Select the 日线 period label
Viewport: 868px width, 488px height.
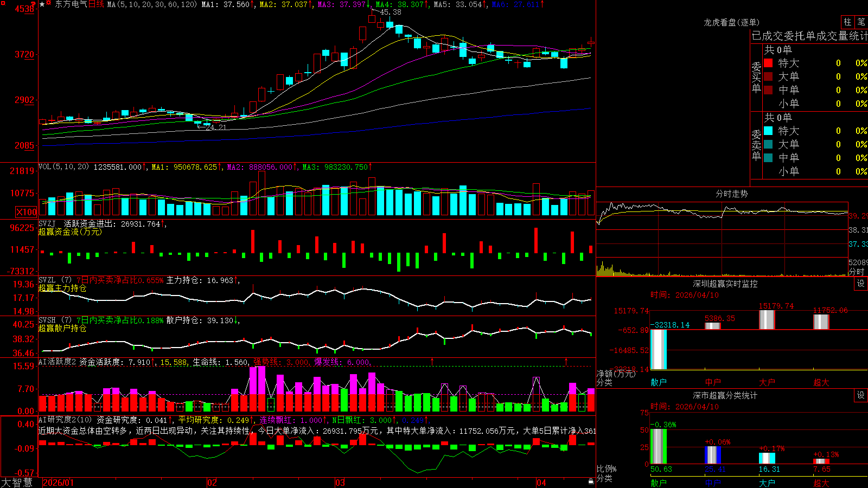[x=96, y=4]
